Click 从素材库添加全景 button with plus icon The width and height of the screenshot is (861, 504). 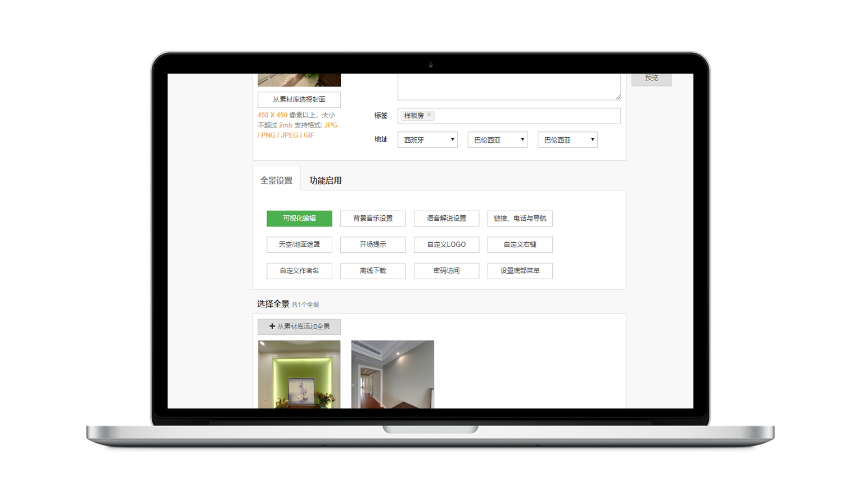[x=299, y=326]
